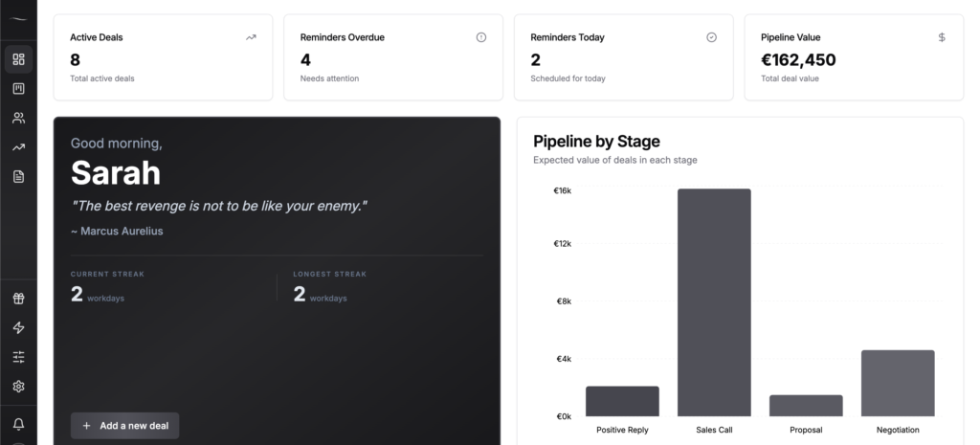Open the kanban board icon in sidebar

click(x=18, y=89)
